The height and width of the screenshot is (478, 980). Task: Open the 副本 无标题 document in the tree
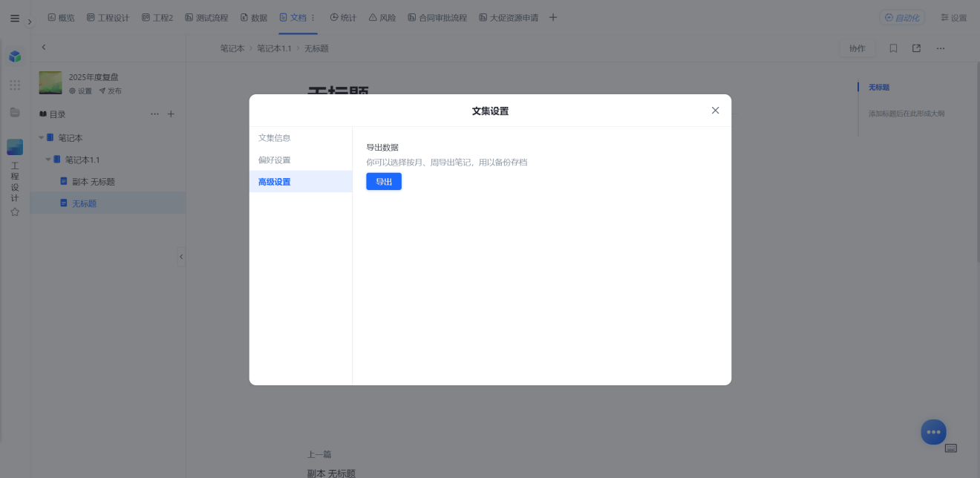tap(94, 182)
